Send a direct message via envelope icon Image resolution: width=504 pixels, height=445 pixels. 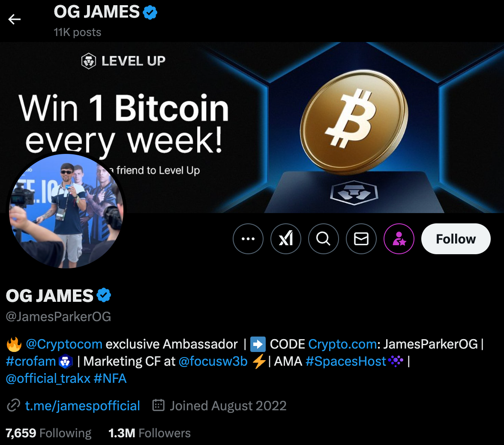tap(361, 238)
